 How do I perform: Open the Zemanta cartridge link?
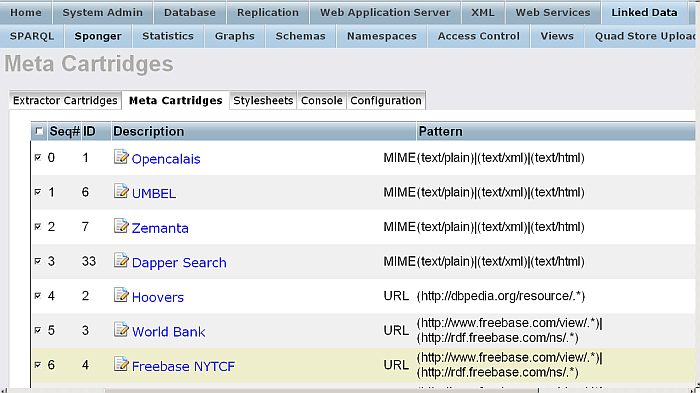click(x=160, y=228)
